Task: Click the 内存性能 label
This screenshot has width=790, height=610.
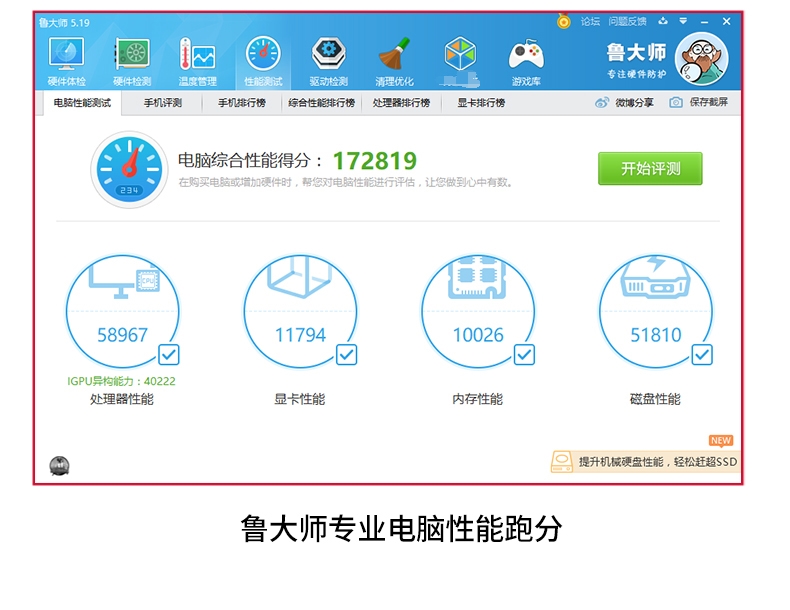Action: click(x=478, y=399)
